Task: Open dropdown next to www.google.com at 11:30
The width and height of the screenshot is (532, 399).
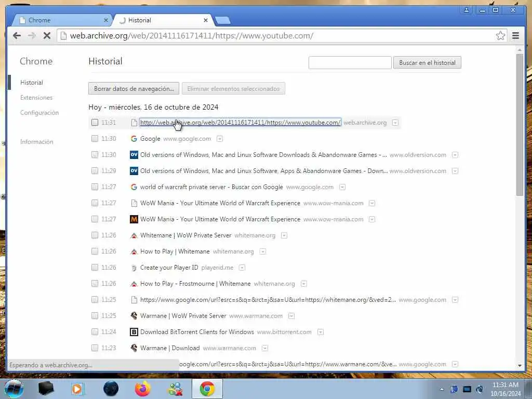Action: tap(220, 139)
